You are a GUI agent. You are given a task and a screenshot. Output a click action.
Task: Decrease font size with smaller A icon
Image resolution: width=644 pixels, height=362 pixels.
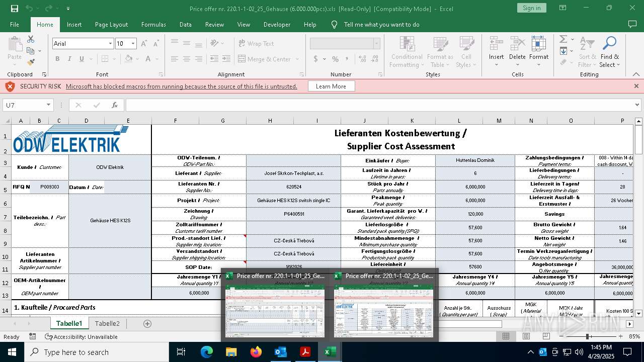click(x=155, y=44)
